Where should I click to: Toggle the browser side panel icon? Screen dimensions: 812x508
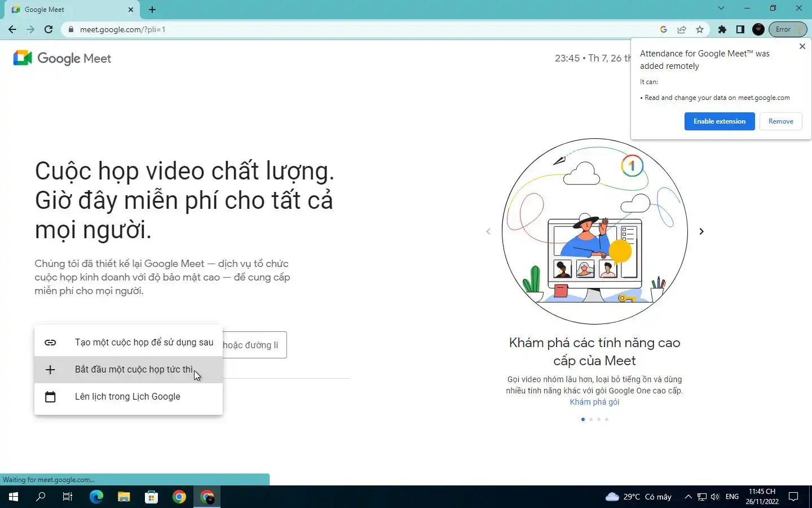740,29
